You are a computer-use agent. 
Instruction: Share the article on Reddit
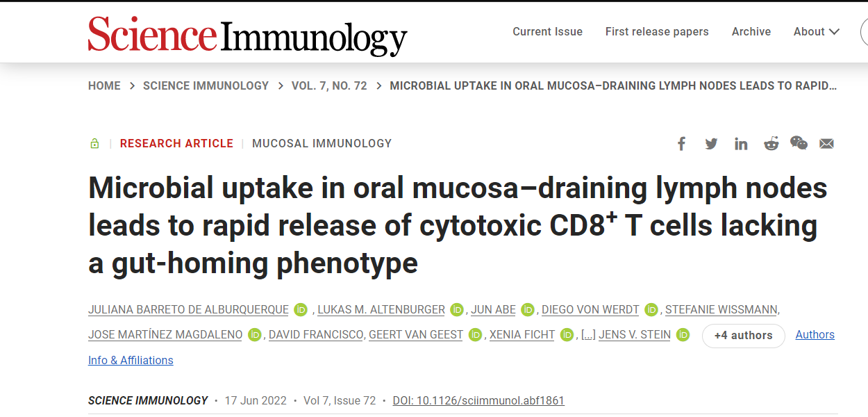tap(771, 144)
